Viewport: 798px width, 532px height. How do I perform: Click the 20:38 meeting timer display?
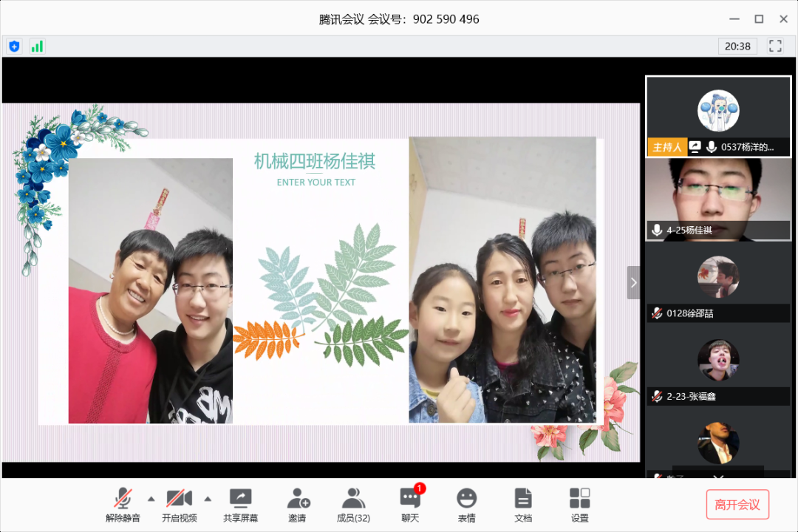coord(737,46)
